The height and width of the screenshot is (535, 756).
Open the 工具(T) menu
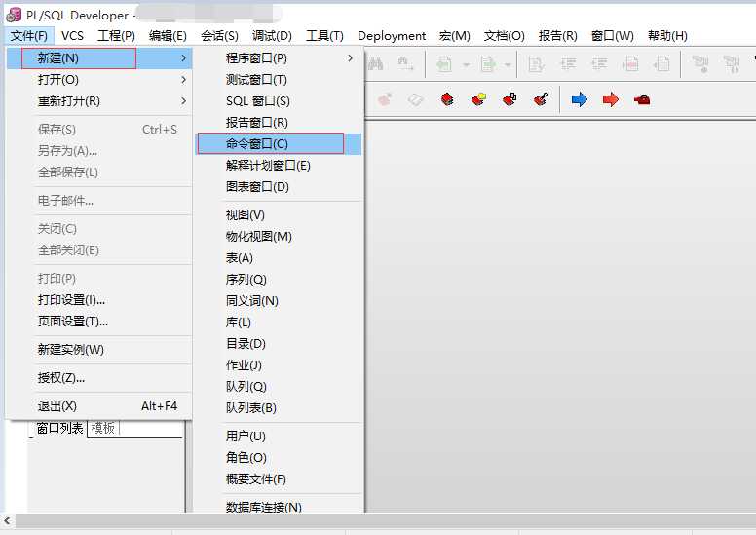(x=325, y=36)
